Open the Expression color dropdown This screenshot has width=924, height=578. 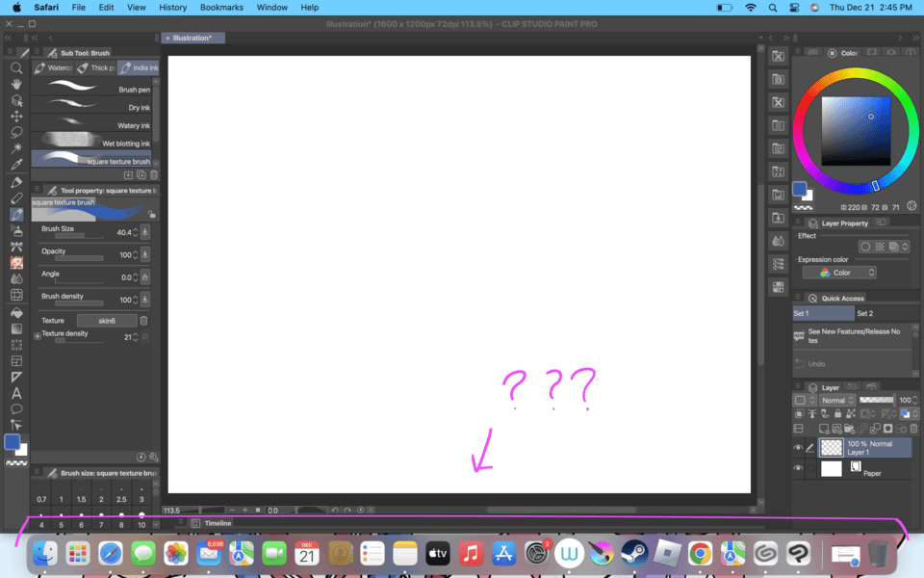tap(837, 272)
